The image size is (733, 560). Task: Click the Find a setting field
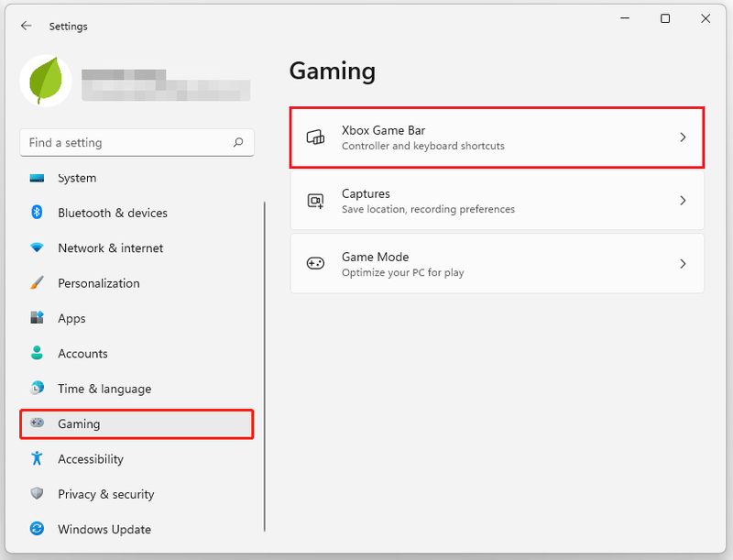137,143
